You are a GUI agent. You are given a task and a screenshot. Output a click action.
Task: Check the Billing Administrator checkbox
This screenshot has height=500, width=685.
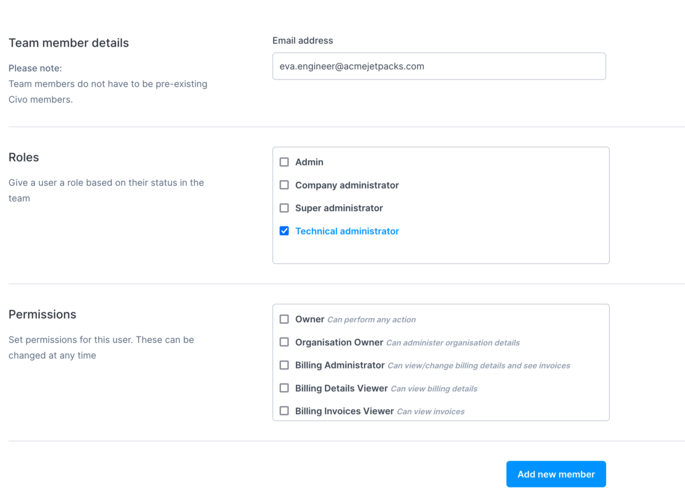pyautogui.click(x=284, y=365)
